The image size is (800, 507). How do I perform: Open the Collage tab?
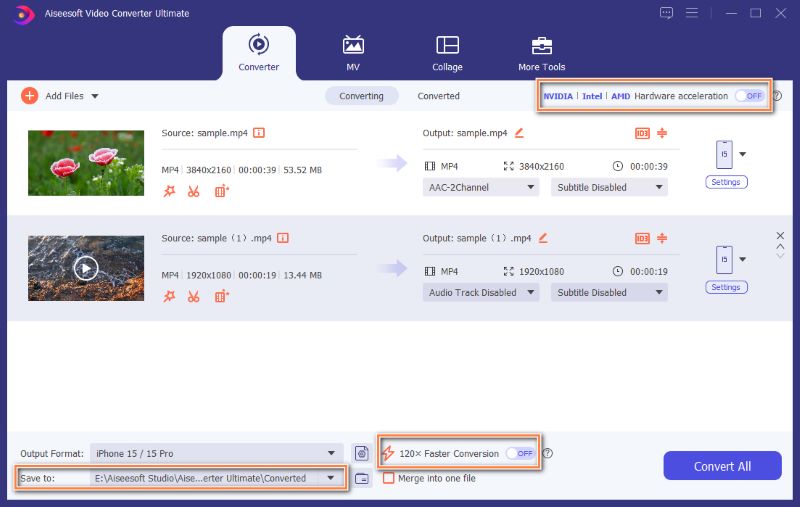click(x=447, y=53)
